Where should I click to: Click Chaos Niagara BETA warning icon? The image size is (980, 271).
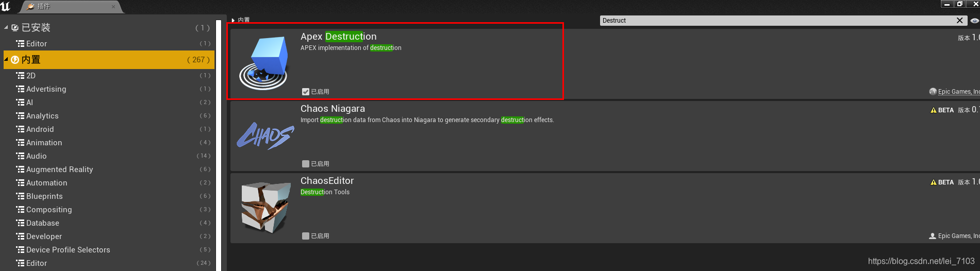tap(933, 110)
